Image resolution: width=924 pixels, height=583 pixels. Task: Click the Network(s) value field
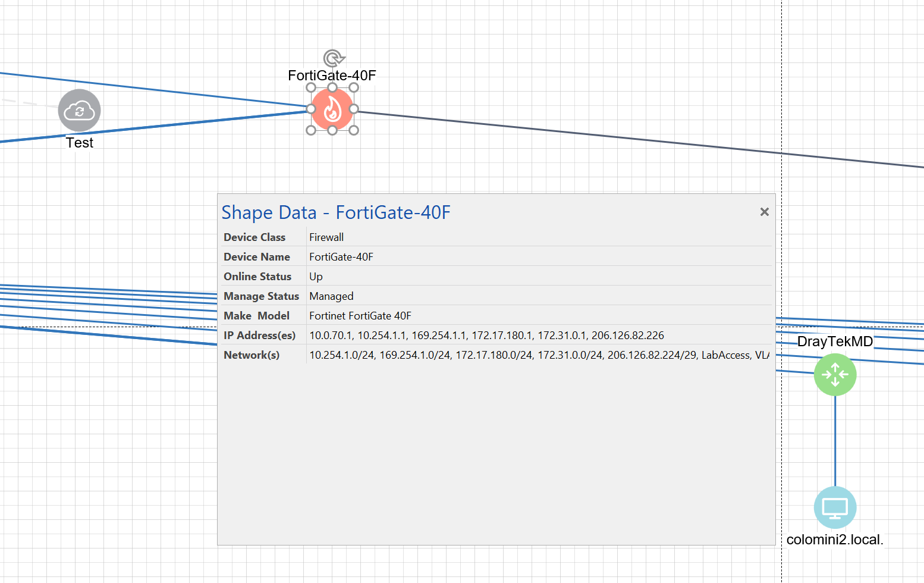point(538,355)
